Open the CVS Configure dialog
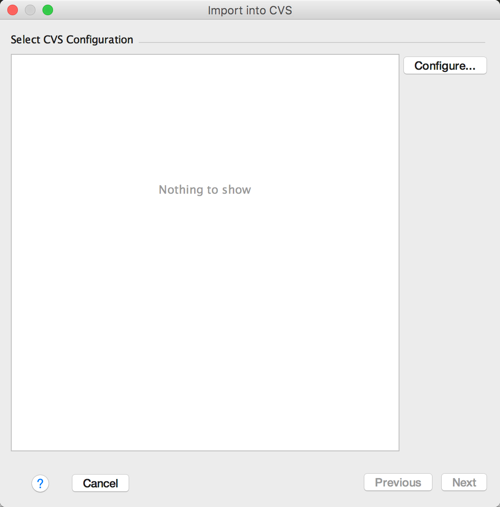The width and height of the screenshot is (500, 507). point(445,66)
